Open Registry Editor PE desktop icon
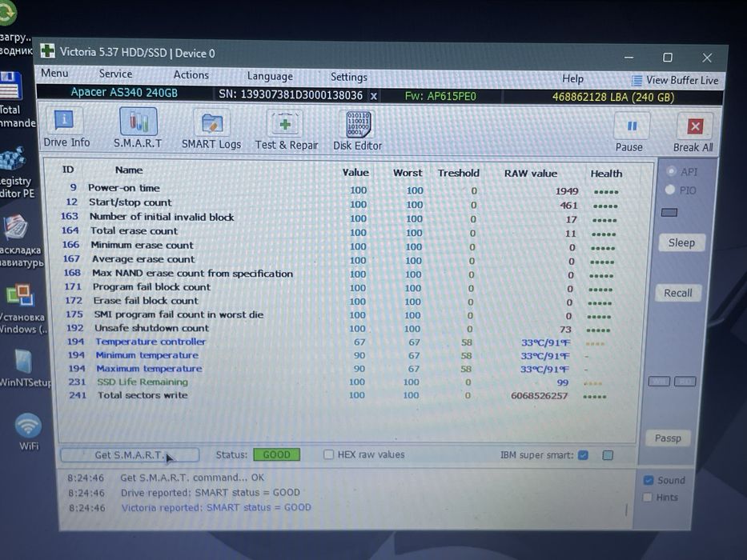Screen dimensions: 747x560 pyautogui.click(x=14, y=171)
